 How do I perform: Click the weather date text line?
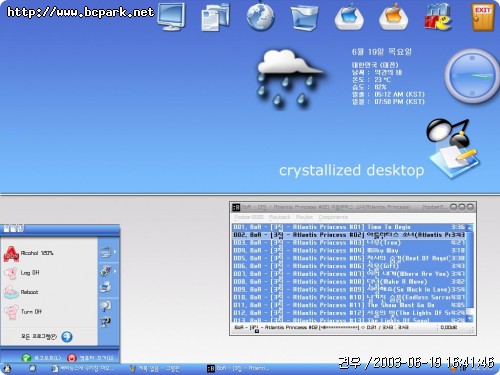pos(382,52)
